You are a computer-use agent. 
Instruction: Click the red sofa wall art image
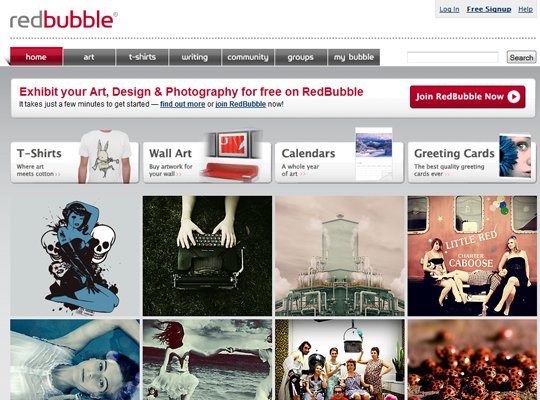(x=233, y=156)
